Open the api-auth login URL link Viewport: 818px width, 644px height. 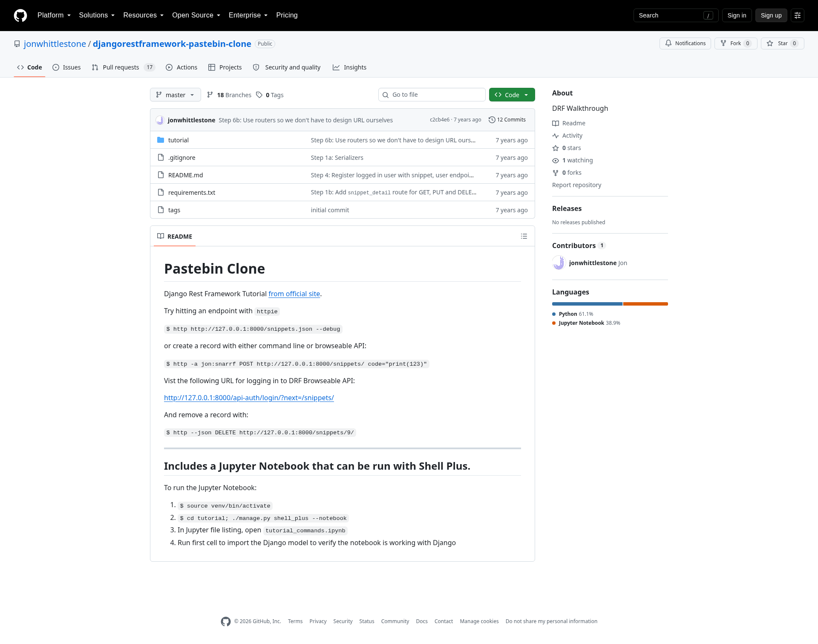(x=249, y=398)
